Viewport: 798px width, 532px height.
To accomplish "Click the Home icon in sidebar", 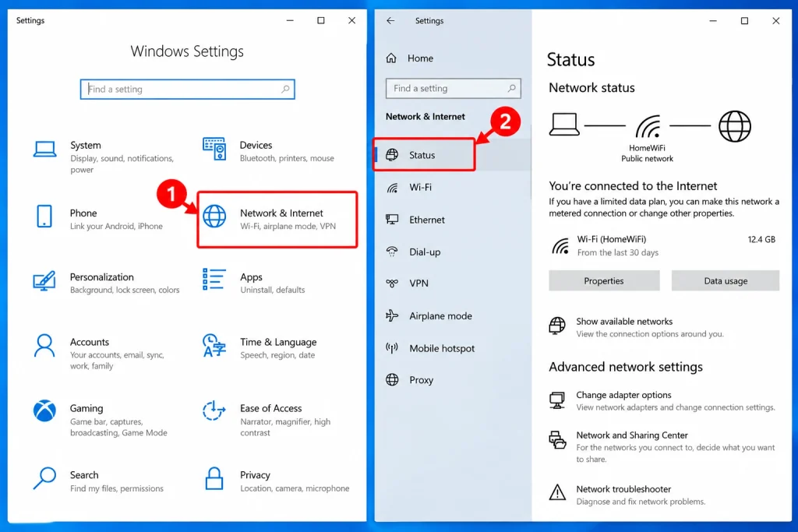I will (391, 58).
